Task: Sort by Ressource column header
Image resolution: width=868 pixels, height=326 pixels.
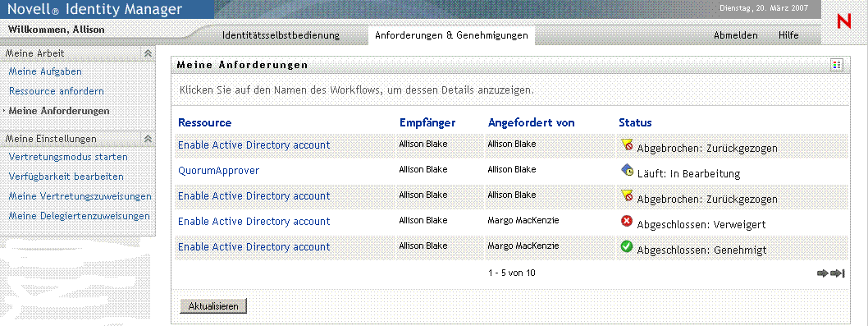Action: click(205, 123)
